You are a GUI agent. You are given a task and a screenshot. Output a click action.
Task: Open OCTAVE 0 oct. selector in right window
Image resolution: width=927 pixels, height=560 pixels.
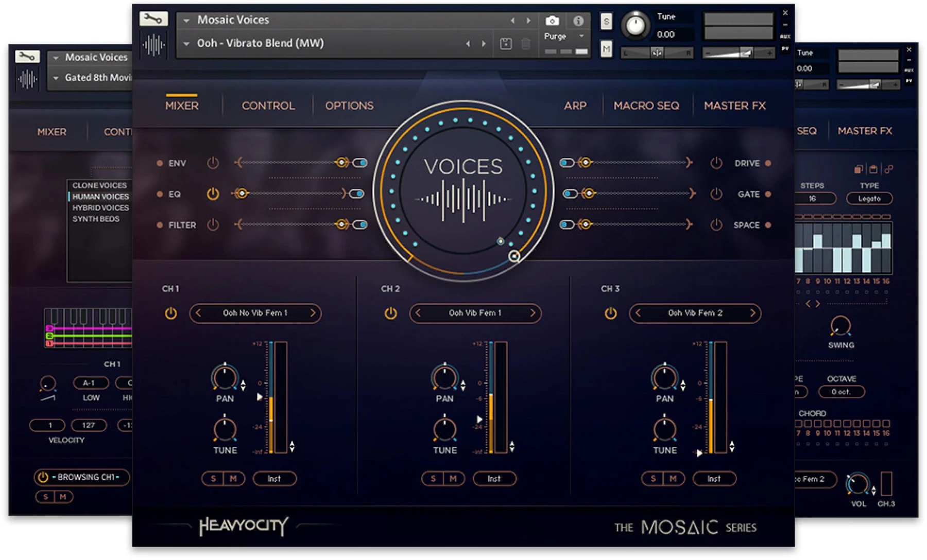[x=842, y=392]
